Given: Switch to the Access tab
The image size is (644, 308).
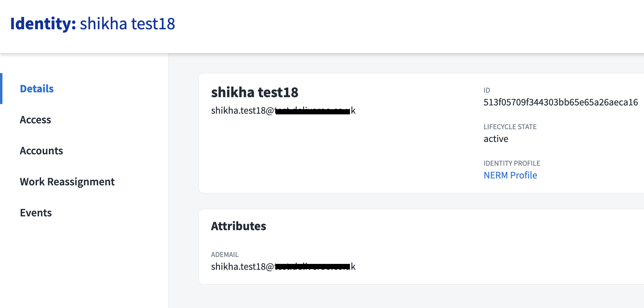Looking at the screenshot, I should pos(35,120).
